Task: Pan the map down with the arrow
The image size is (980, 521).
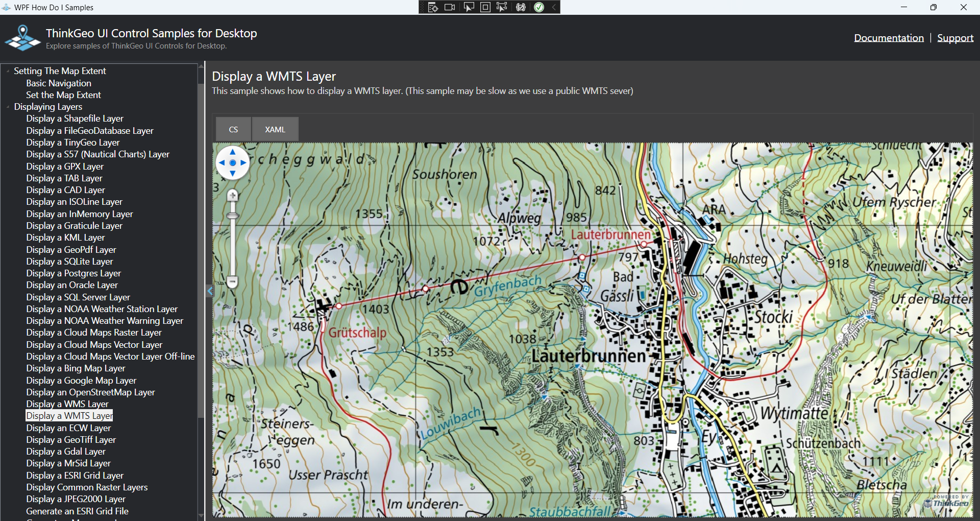Action: [x=233, y=174]
